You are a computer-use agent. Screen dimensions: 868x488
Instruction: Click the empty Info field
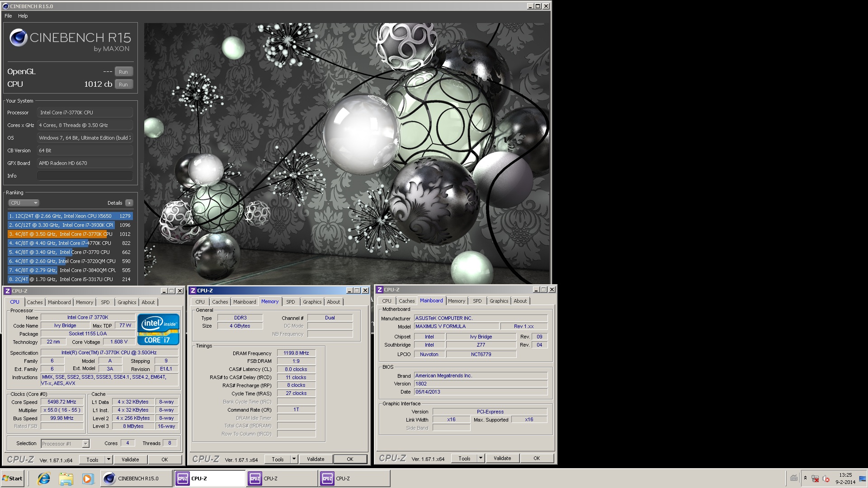coord(85,176)
